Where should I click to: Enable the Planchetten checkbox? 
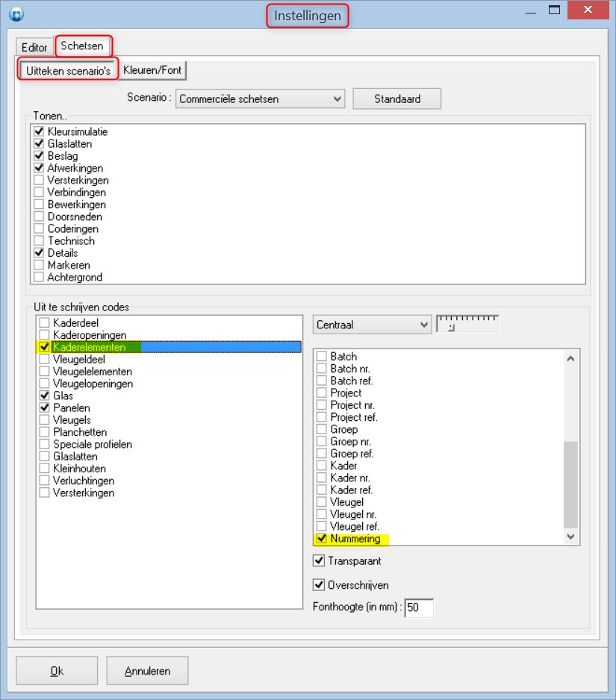point(44,431)
